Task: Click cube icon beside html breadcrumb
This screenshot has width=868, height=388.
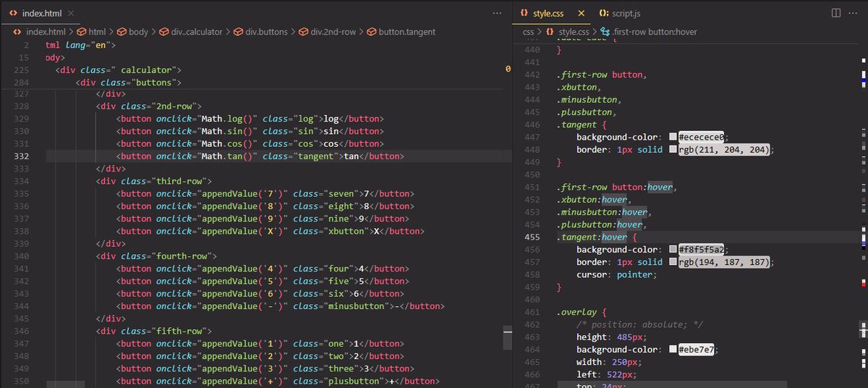Action: click(x=82, y=32)
